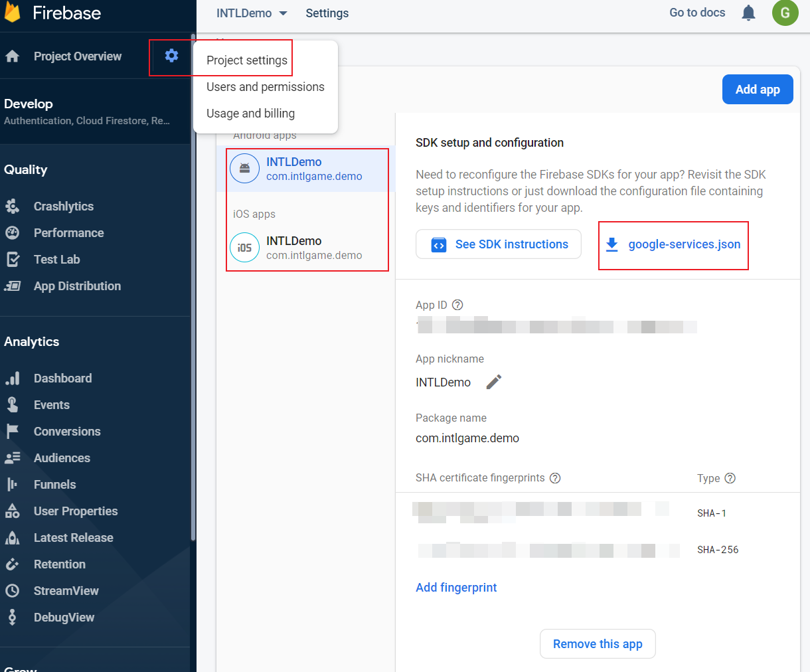Open the settings gear next to Project Overview
Screen dimensions: 810x672
coord(171,56)
